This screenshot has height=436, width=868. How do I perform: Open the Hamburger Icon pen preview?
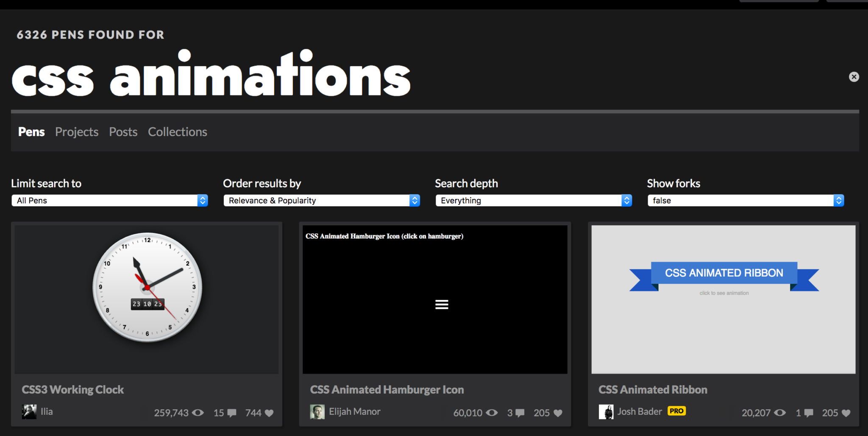pos(435,299)
